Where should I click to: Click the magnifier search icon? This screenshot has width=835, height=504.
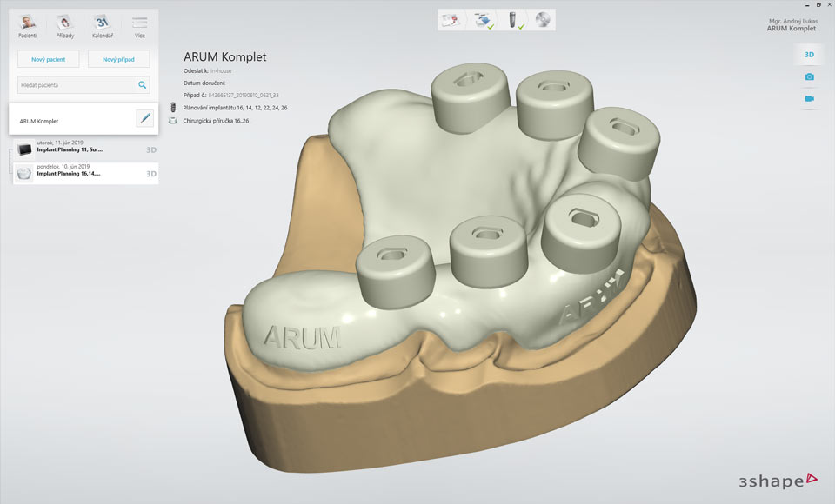[x=142, y=84]
